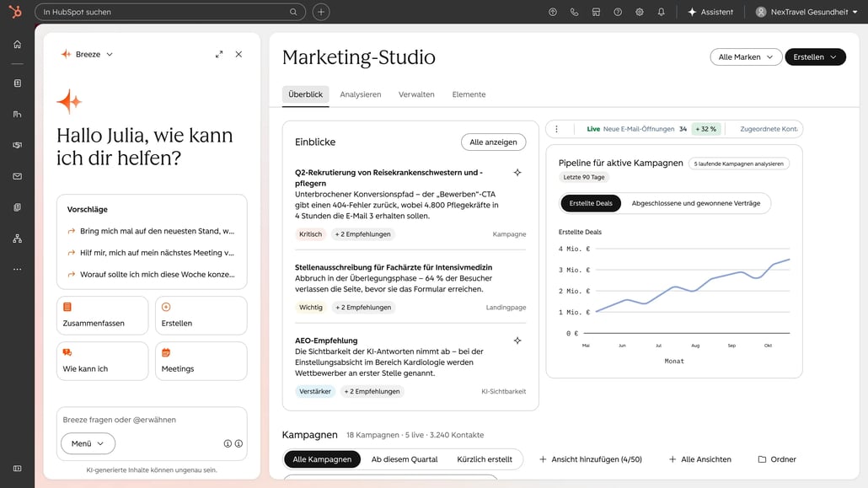Click Ansicht hinzufügen (4/50)
Screen dimensions: 868x488
click(591, 459)
